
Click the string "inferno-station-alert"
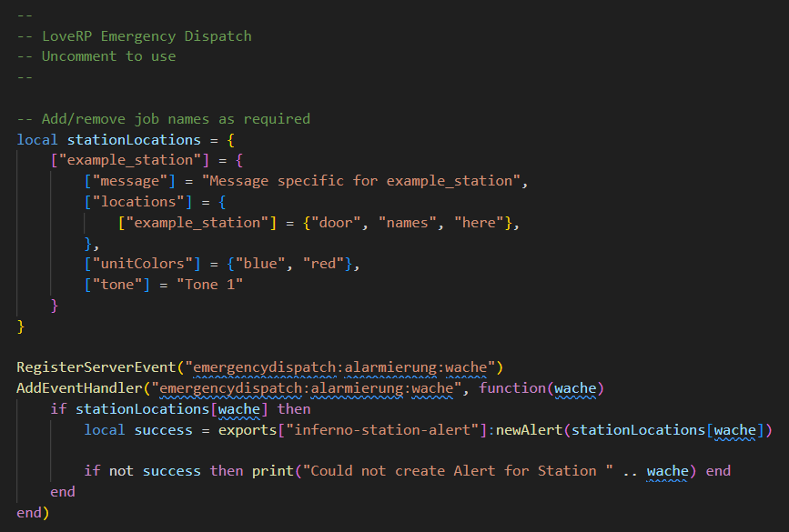click(x=382, y=430)
